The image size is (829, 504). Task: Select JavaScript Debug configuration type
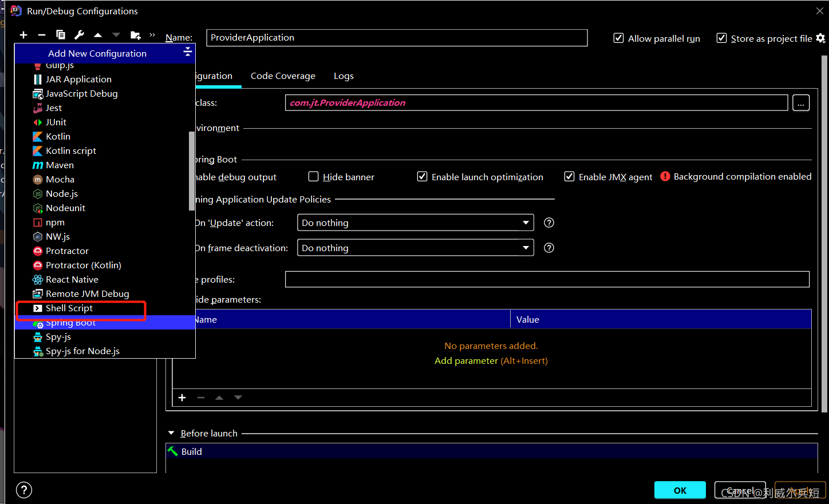coord(105,93)
